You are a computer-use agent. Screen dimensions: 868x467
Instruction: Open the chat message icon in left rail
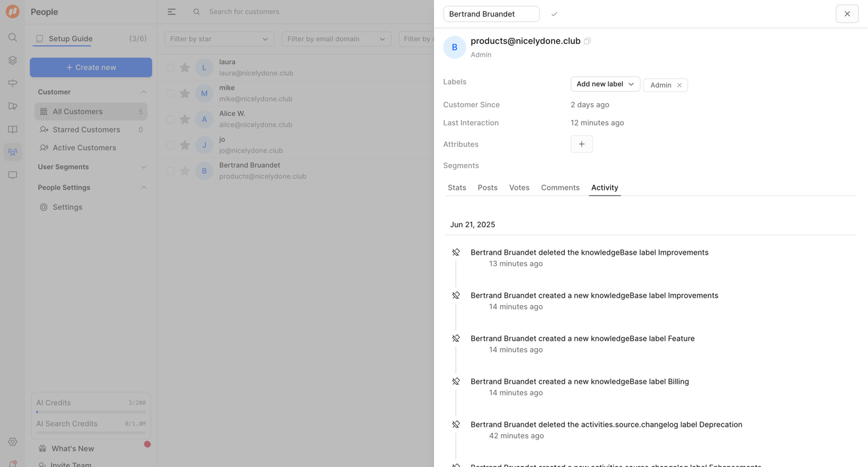[x=13, y=175]
